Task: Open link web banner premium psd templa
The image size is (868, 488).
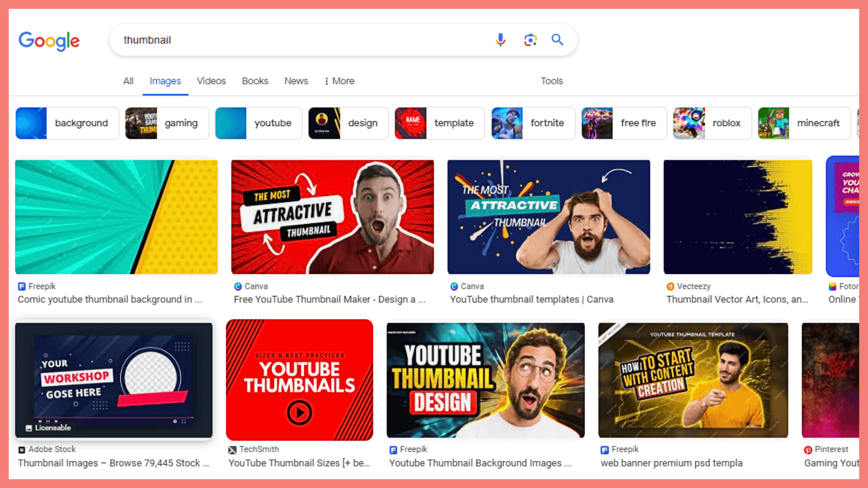Action: pyautogui.click(x=671, y=463)
